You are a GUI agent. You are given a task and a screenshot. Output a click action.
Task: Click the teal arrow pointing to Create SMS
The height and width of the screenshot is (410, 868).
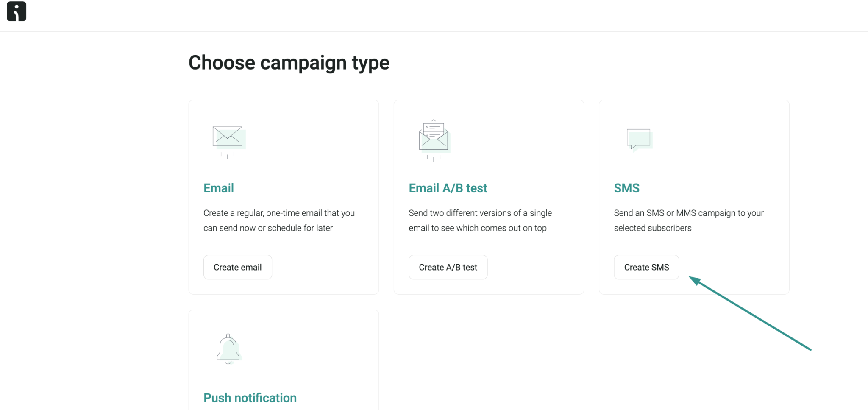(750, 314)
